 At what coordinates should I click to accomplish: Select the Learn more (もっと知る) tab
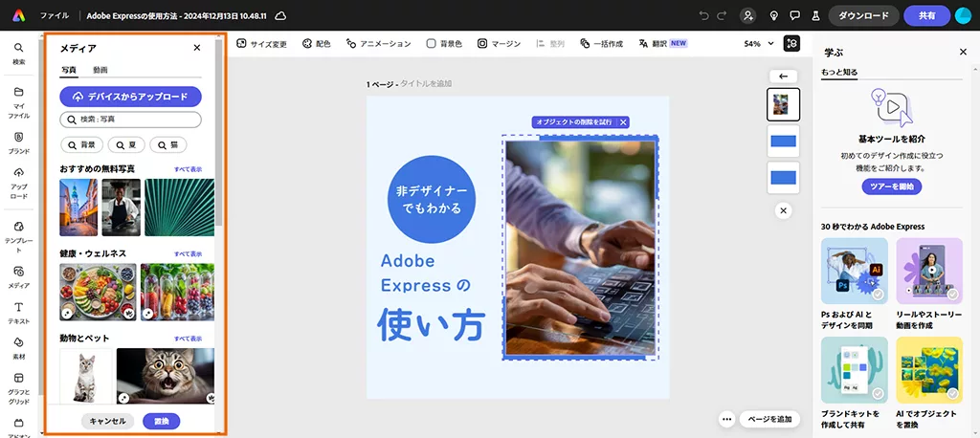[839, 72]
